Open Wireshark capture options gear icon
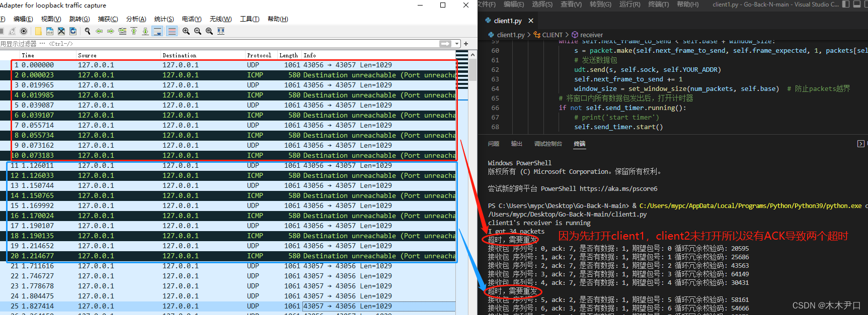Viewport: 868px width, 315px height. coord(24,31)
